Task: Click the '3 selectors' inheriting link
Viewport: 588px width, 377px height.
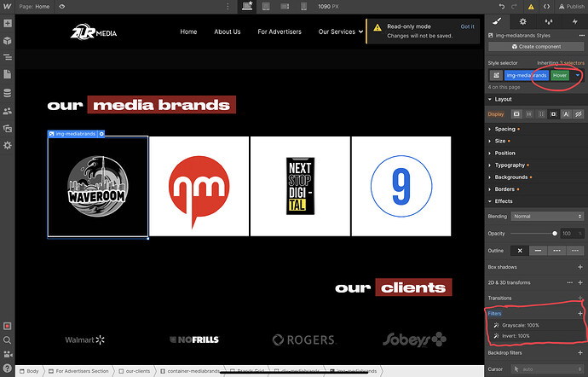Action: 572,63
